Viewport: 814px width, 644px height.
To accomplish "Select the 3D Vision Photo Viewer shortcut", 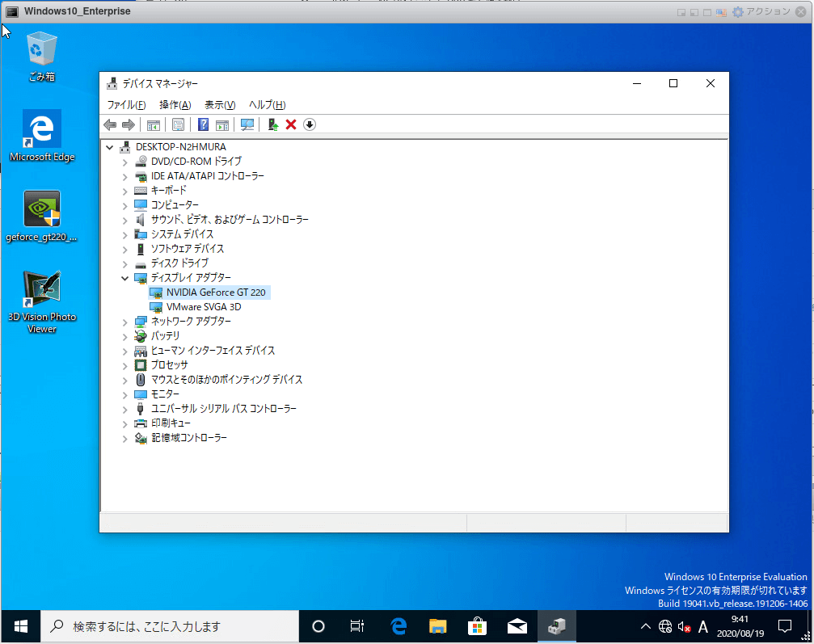I will [41, 302].
